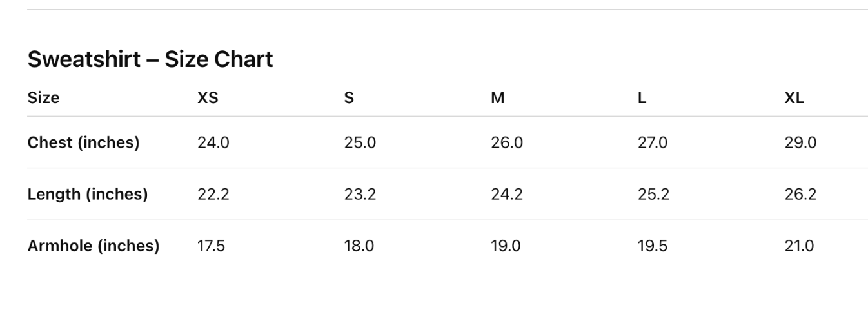Click the XL length value 26.2

click(x=800, y=194)
